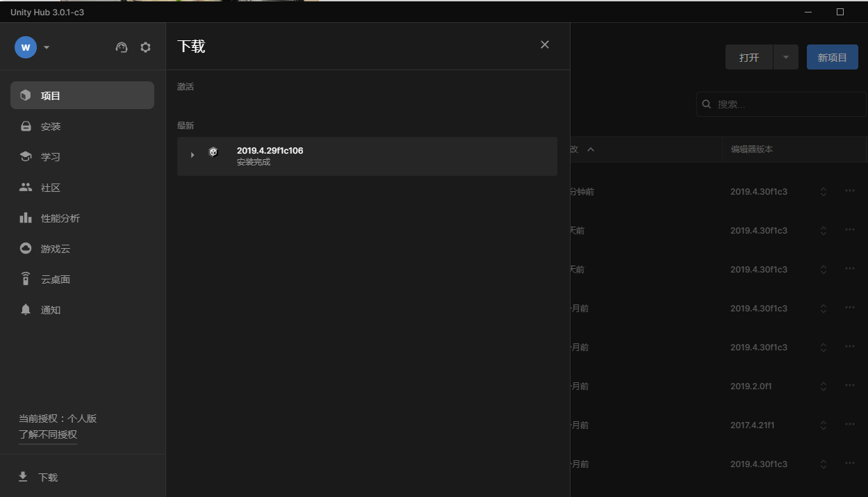Change editor version for the 分钟前 project
The width and height of the screenshot is (868, 497).
point(824,192)
